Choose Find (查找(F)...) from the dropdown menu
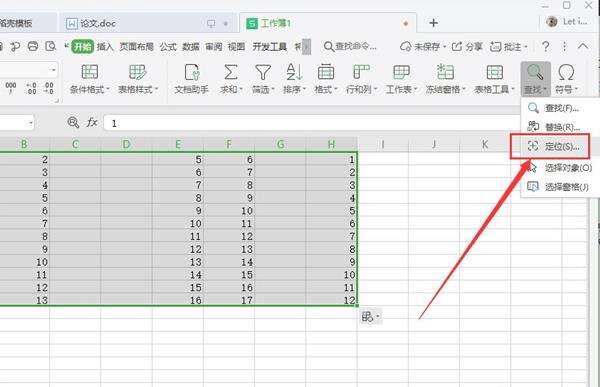This screenshot has height=387, width=600. pos(560,108)
